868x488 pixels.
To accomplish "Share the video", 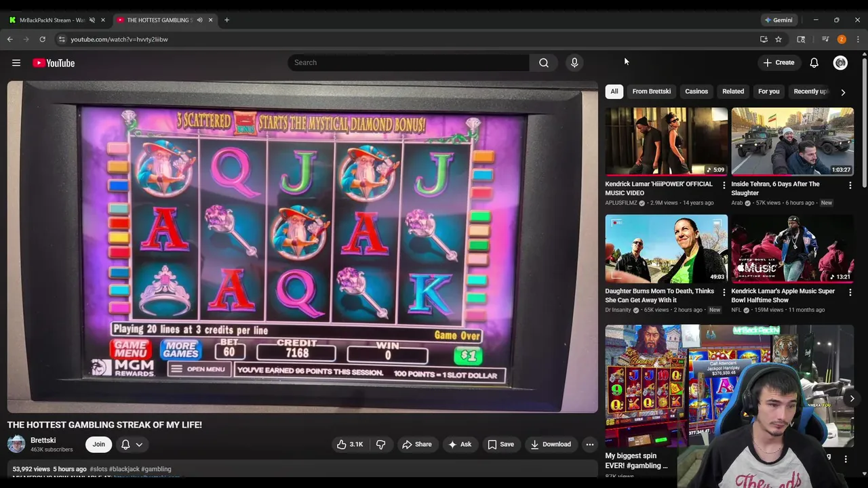I will 416,445.
